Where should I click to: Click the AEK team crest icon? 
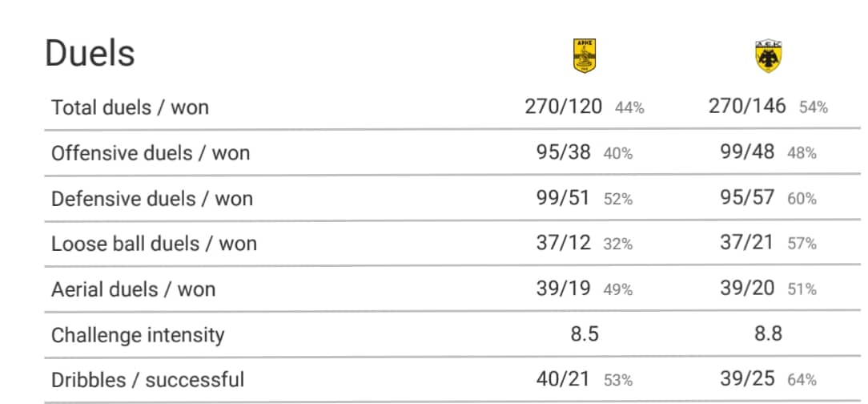coord(768,56)
